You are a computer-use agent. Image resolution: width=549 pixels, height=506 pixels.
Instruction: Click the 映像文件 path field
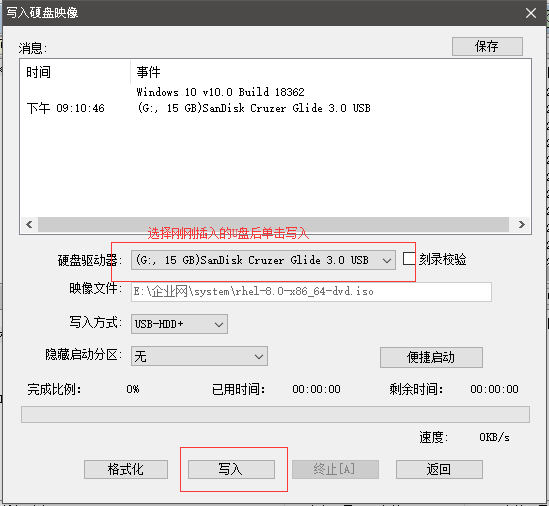coord(311,292)
